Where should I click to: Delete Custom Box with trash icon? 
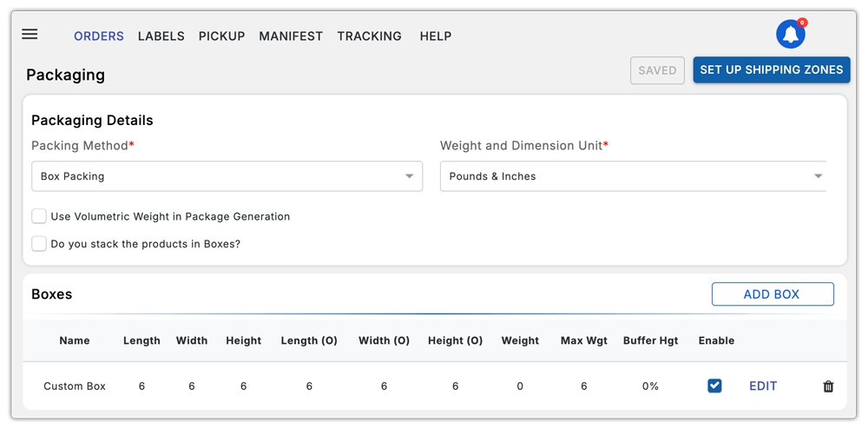pyautogui.click(x=828, y=386)
